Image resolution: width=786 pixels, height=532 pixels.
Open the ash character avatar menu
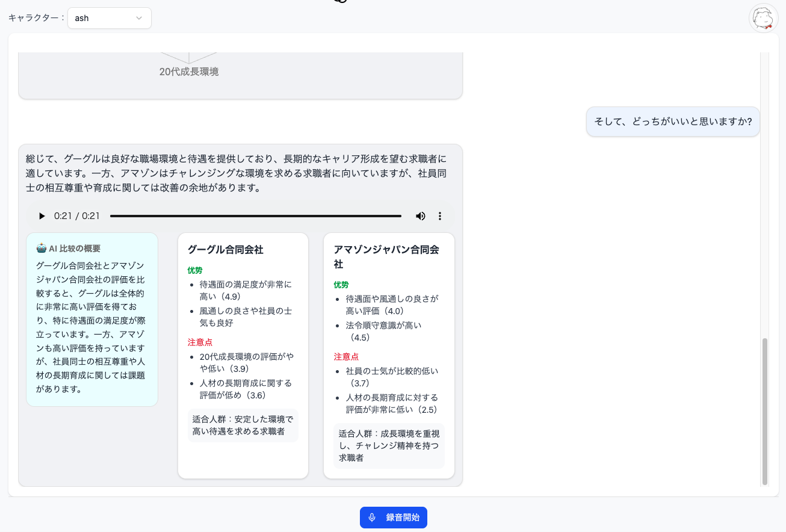(763, 18)
